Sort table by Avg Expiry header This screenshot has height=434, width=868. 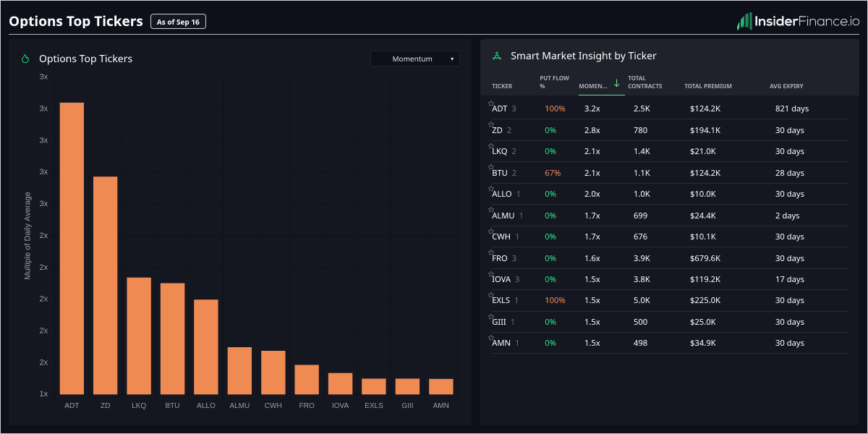786,86
